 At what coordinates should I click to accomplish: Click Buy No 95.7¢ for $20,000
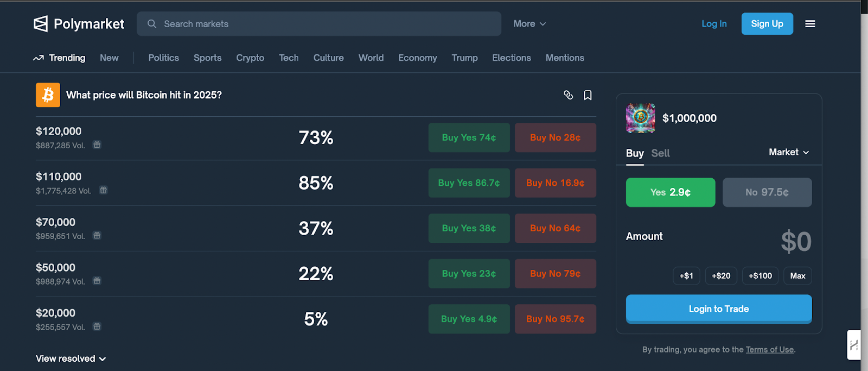[556, 319]
